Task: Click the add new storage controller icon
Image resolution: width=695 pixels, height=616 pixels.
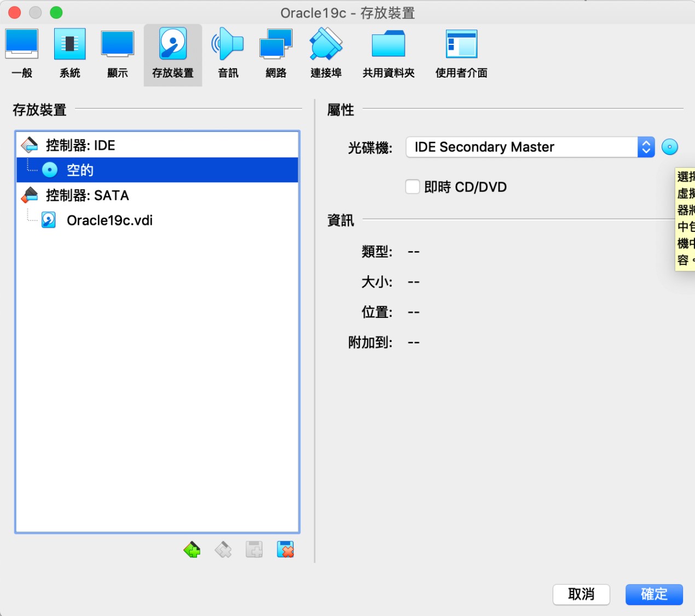Action: [x=192, y=550]
